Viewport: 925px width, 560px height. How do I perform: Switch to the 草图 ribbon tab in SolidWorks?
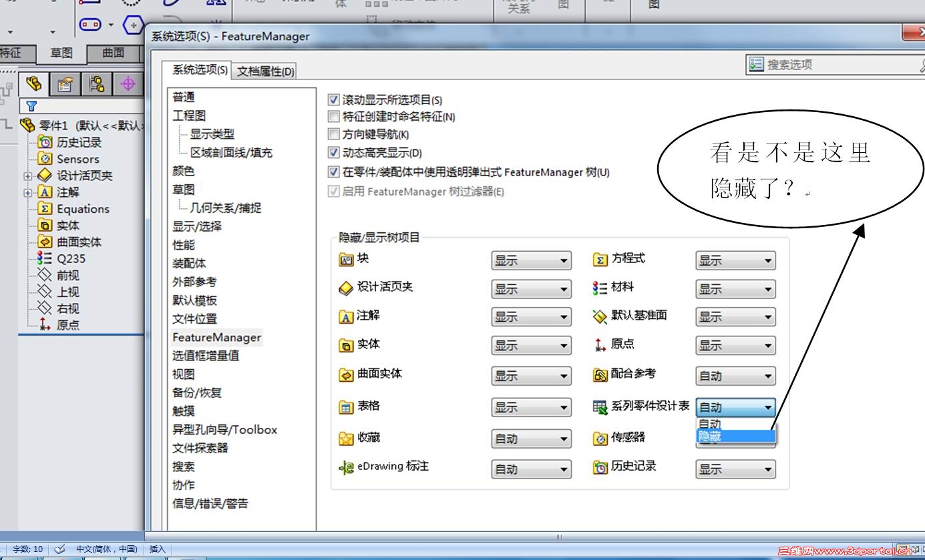61,53
